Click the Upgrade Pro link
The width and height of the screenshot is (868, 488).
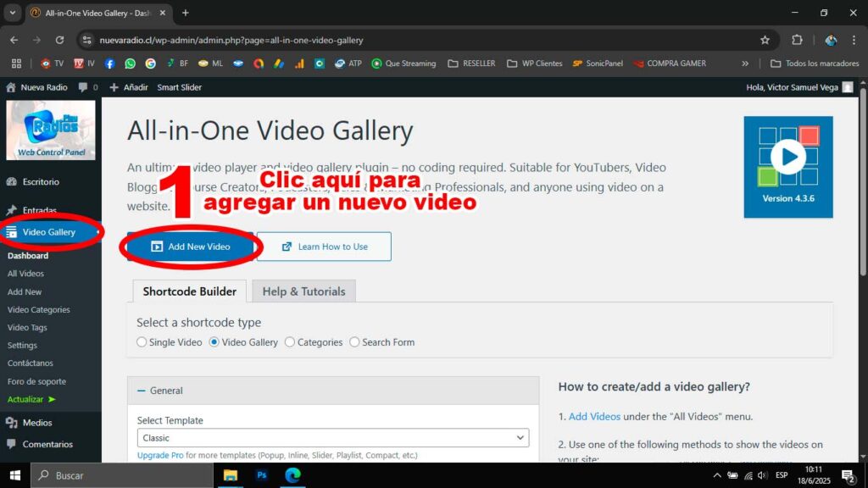(160, 455)
